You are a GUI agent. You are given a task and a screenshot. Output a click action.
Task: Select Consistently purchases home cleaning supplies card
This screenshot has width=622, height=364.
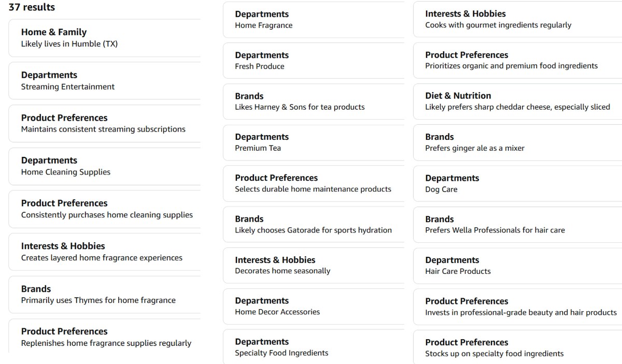tap(105, 209)
